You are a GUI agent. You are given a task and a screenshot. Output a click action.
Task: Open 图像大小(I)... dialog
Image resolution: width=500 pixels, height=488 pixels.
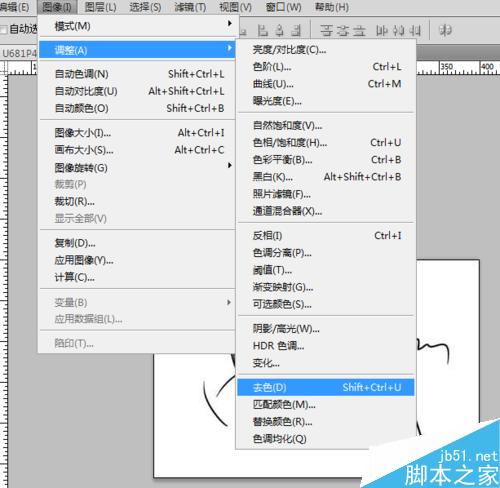click(137, 133)
